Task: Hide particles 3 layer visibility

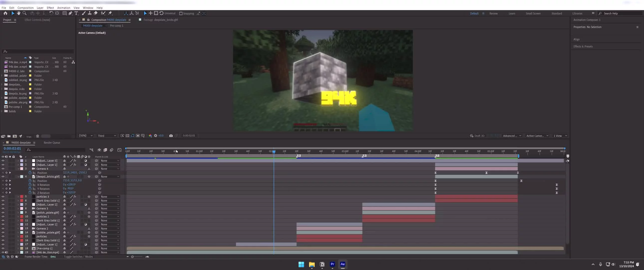Action: point(3,197)
